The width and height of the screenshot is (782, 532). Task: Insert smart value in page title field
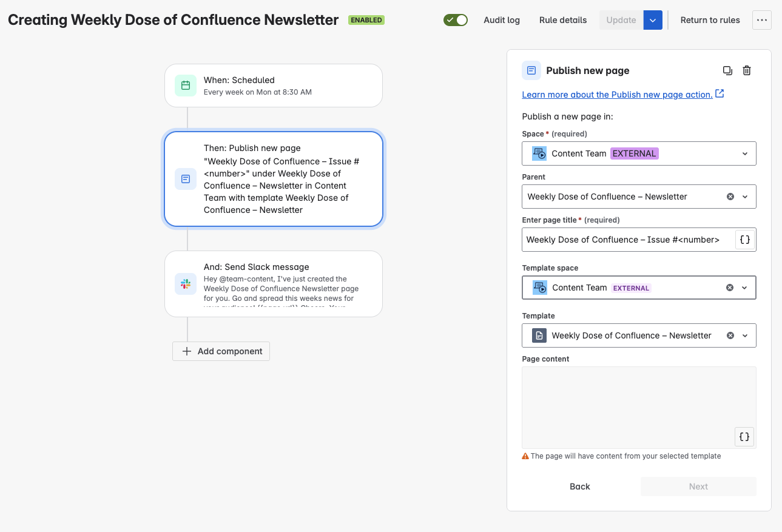[745, 240]
